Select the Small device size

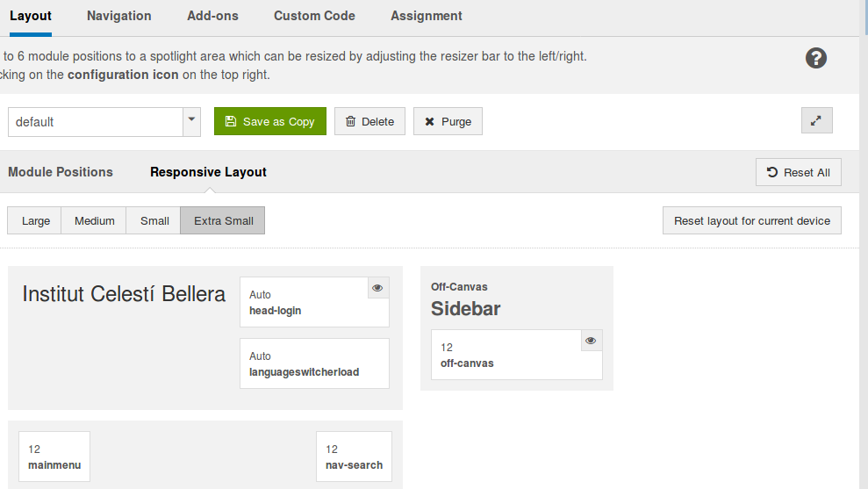(154, 220)
